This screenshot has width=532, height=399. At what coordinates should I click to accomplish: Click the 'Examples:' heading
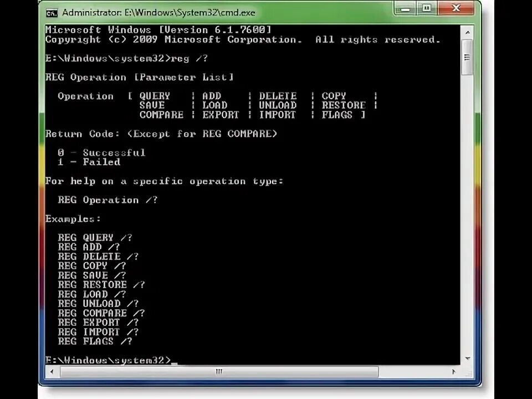point(73,219)
